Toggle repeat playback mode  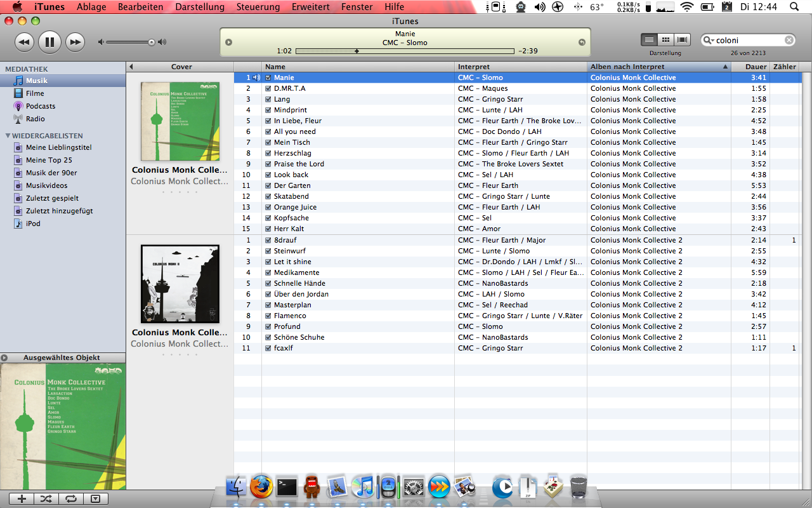point(70,498)
